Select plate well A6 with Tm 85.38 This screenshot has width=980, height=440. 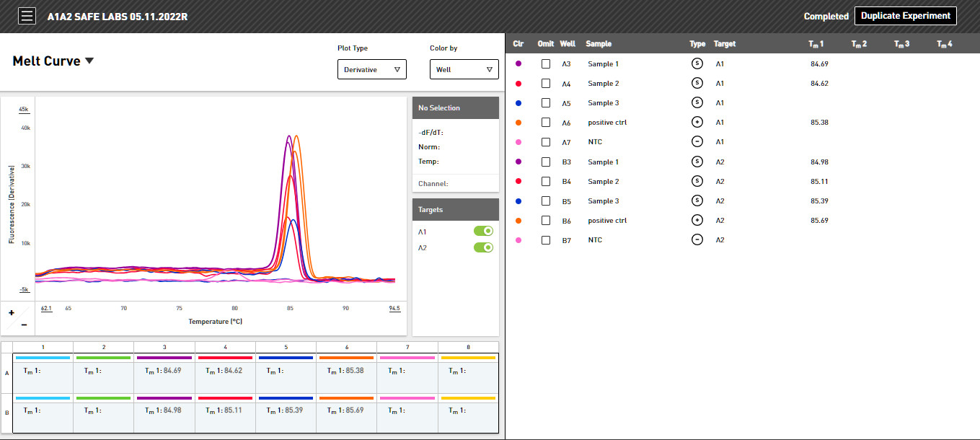346,372
